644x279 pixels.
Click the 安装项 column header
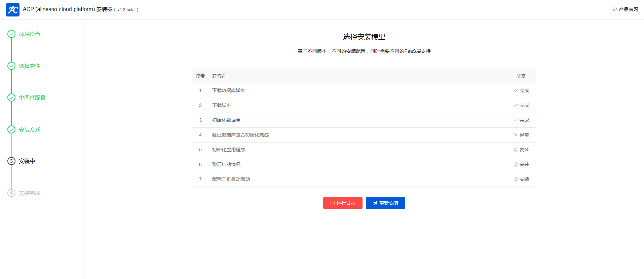coord(219,76)
